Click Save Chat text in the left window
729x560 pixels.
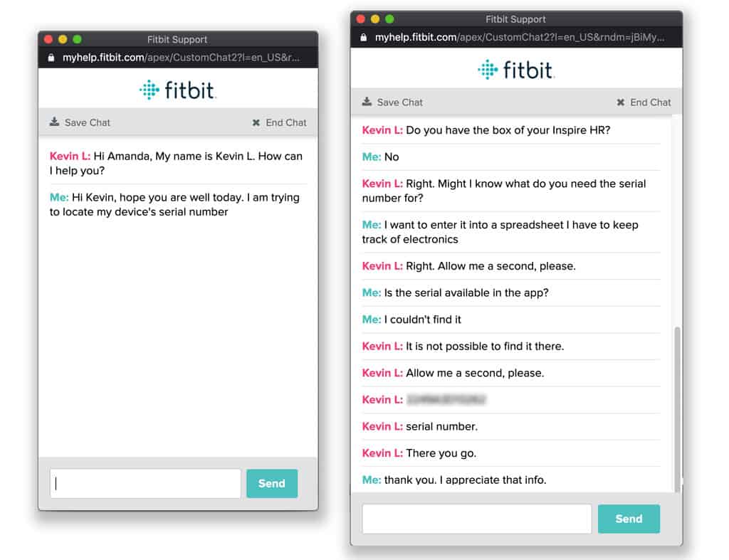click(88, 122)
